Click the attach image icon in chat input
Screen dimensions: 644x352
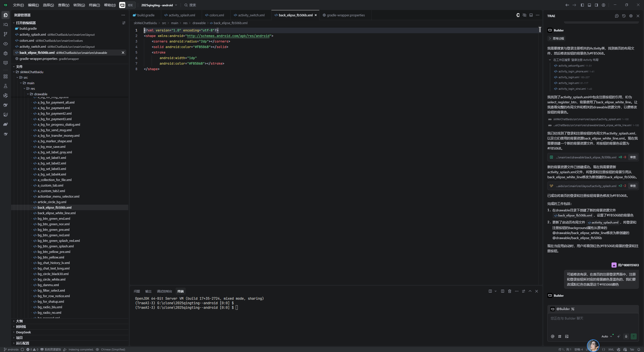click(567, 336)
